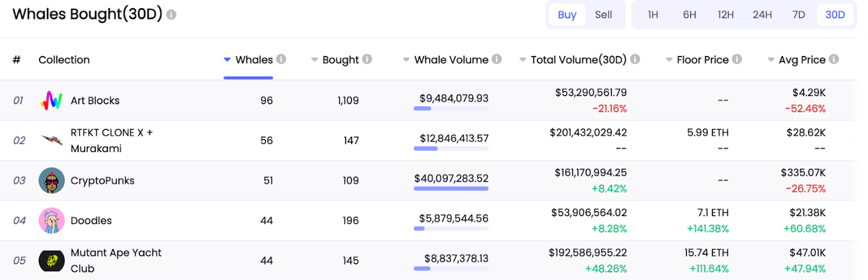Select the 24H time range tab

tap(762, 15)
